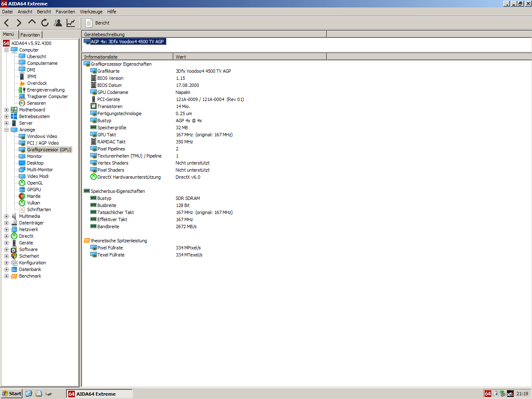The image size is (532, 399).
Task: Expand the Geräte tree node
Action: 7,243
